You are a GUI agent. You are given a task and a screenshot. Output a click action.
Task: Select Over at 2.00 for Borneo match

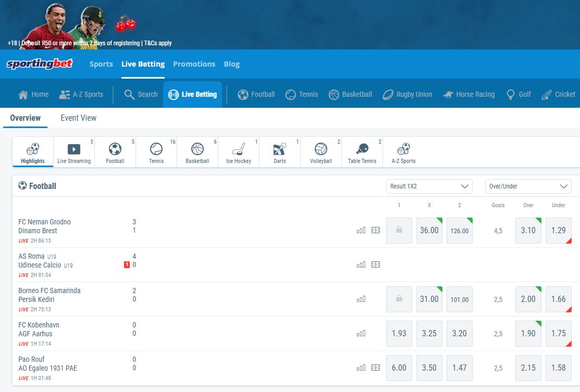coord(528,299)
